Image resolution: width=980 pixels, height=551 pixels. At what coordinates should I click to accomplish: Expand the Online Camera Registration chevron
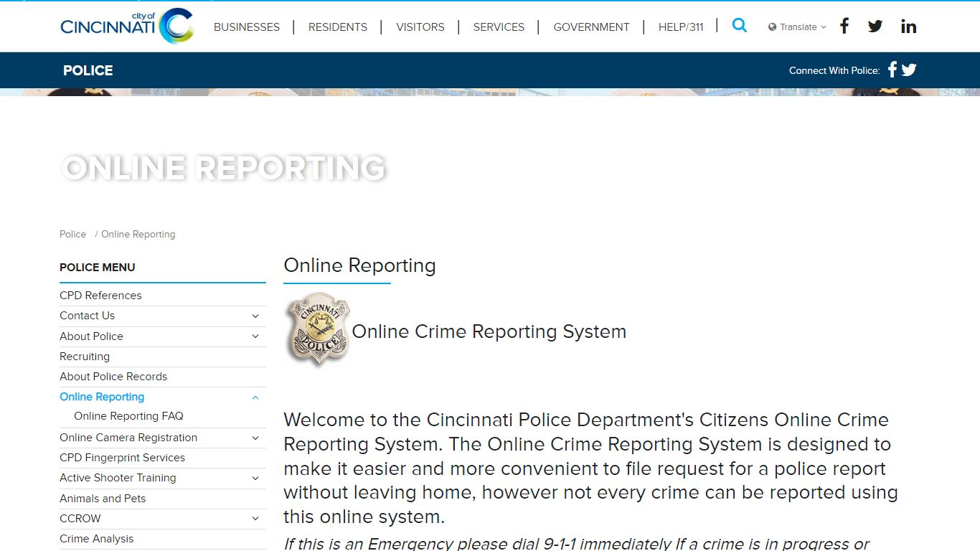click(x=255, y=438)
